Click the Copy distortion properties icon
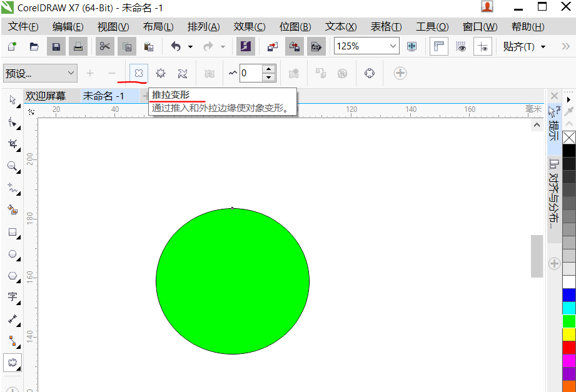Screen dimensions: 576x392 pyautogui.click(x=320, y=74)
